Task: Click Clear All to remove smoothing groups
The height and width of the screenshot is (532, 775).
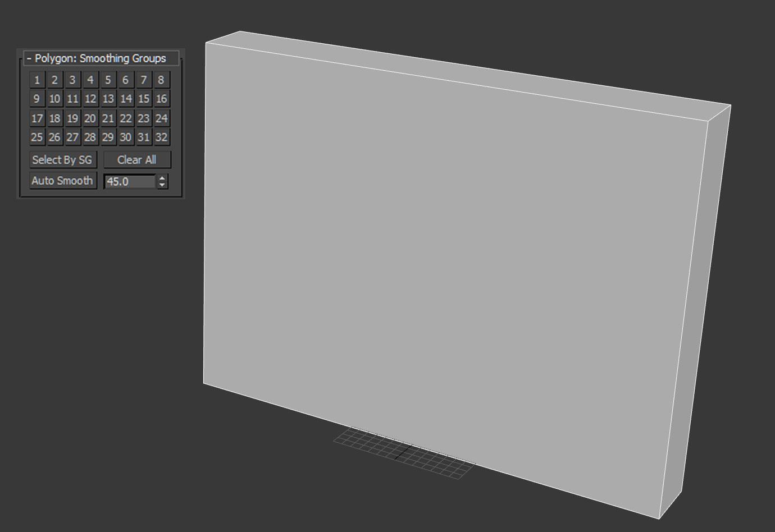Action: point(136,160)
